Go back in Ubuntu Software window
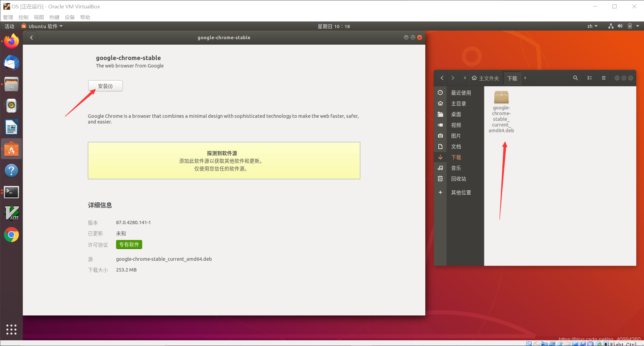Image resolution: width=644 pixels, height=346 pixels. (x=32, y=38)
